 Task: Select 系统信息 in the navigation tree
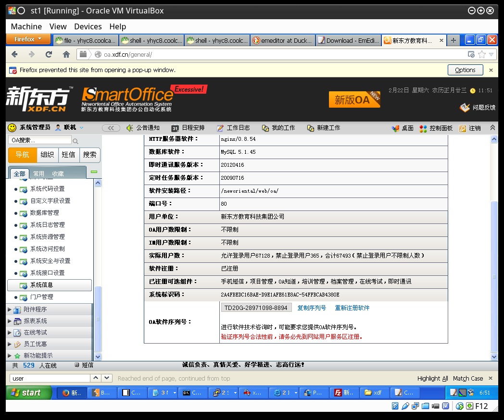point(50,285)
